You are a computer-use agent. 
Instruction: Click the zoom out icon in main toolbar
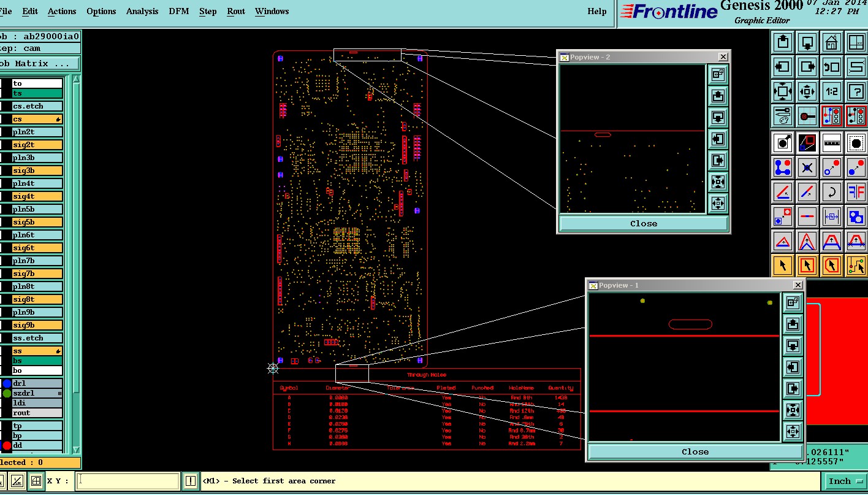[807, 91]
